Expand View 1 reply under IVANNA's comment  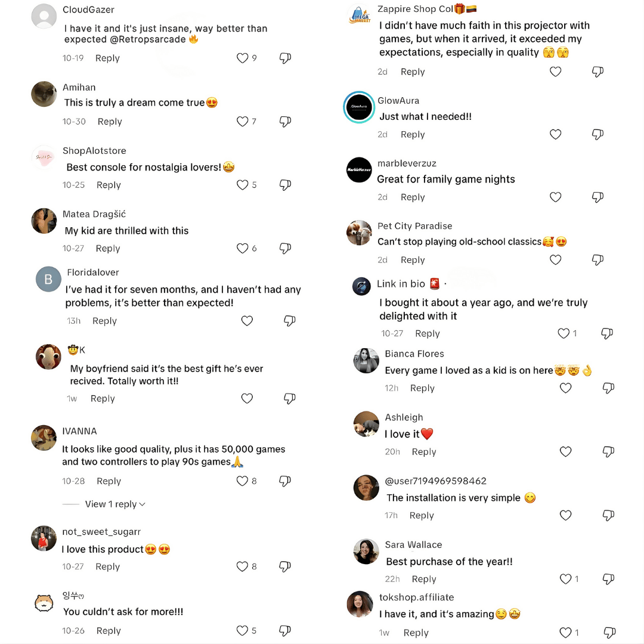point(115,504)
